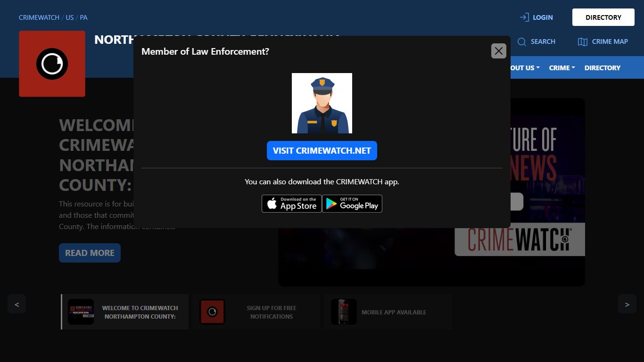The height and width of the screenshot is (362, 644).
Task: Click the CRIMEWATCH banner image
Action: click(x=431, y=192)
